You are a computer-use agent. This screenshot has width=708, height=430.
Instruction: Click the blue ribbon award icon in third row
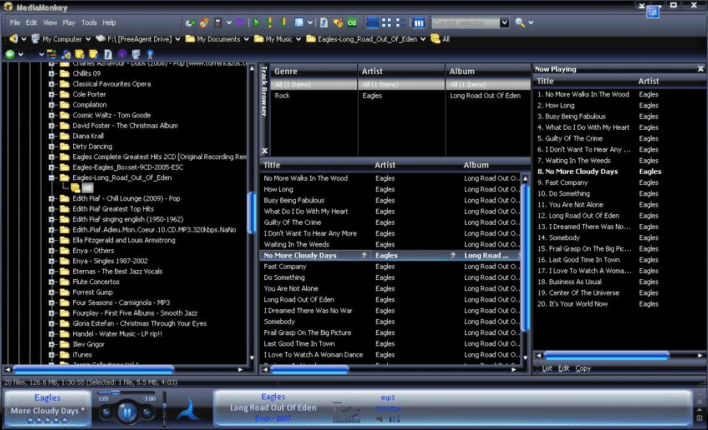pos(150,54)
